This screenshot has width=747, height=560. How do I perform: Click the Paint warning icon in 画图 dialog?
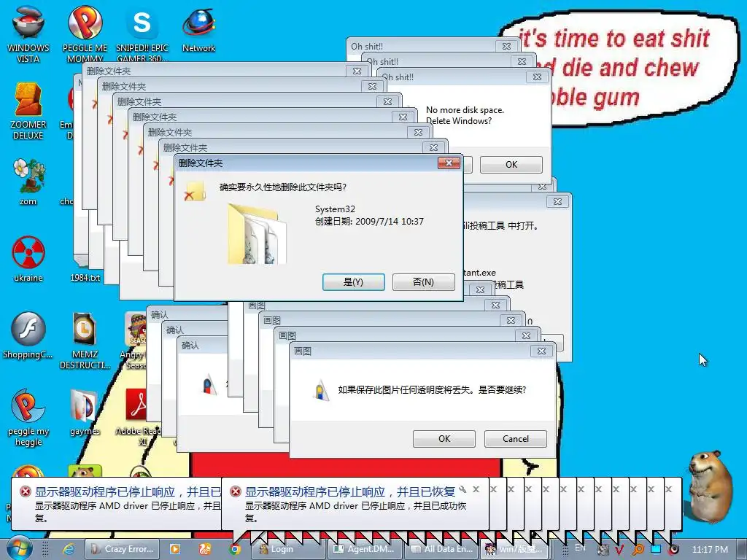(321, 391)
